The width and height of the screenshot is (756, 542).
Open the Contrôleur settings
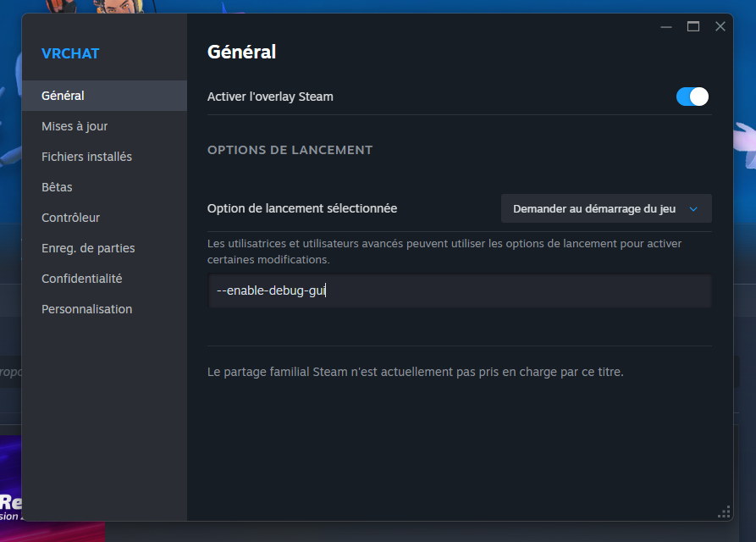105,218
